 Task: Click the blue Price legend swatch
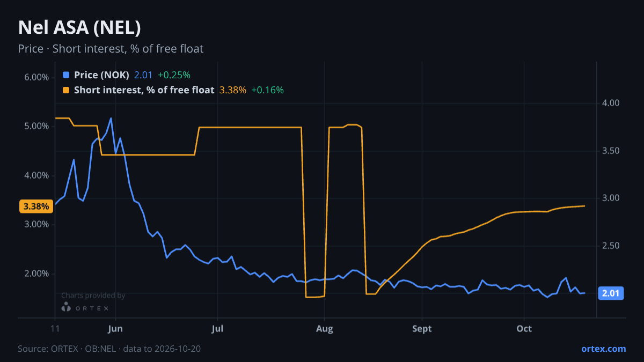[66, 75]
